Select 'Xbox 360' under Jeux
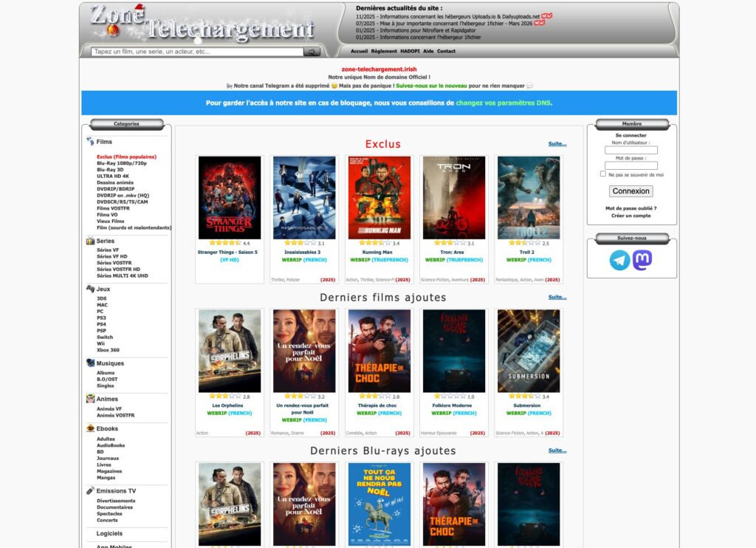Screen dimensions: 756x548 tap(108, 350)
